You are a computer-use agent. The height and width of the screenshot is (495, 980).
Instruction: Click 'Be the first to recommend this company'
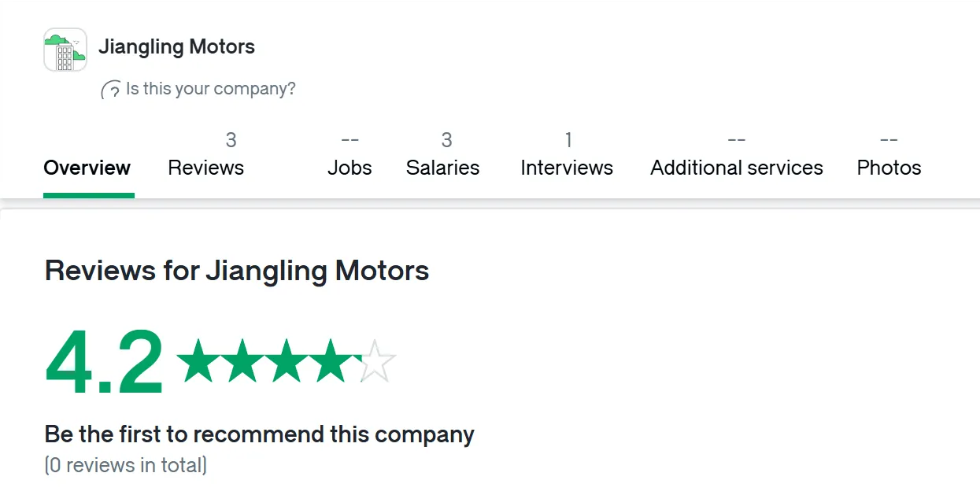[260, 434]
